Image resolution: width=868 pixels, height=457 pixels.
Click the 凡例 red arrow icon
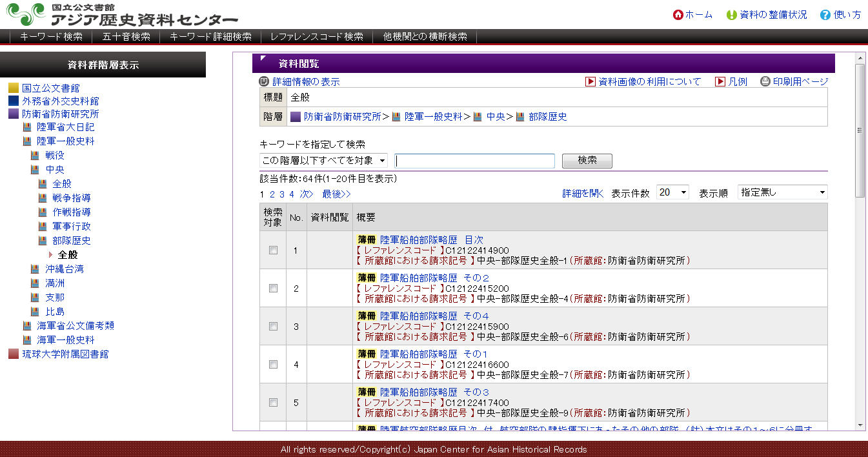click(720, 81)
